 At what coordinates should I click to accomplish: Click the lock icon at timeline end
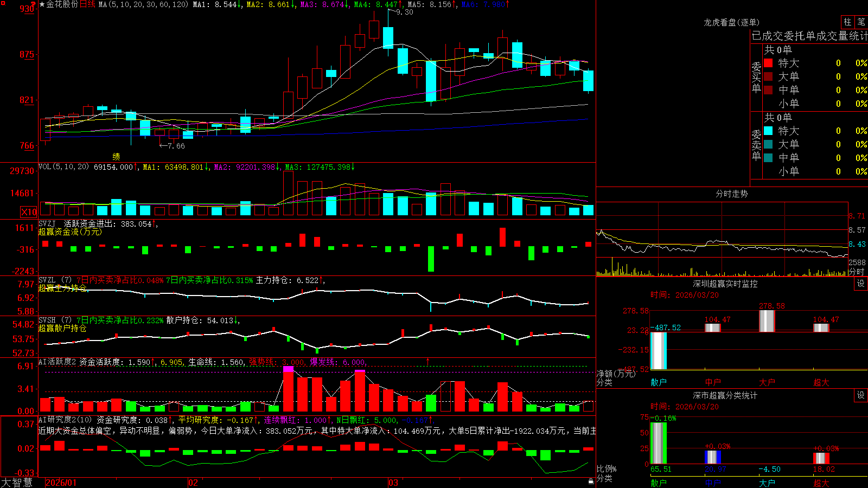tap(591, 481)
